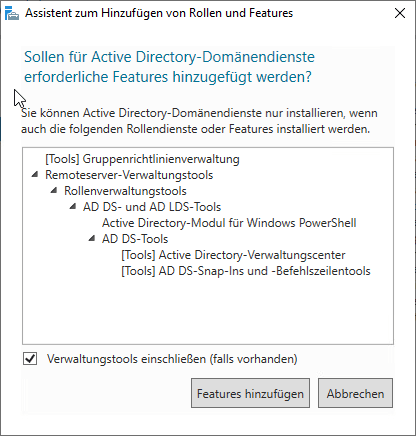Viewport: 416px width, 436px height.
Task: Click the dialog title bar text
Action: 159,13
